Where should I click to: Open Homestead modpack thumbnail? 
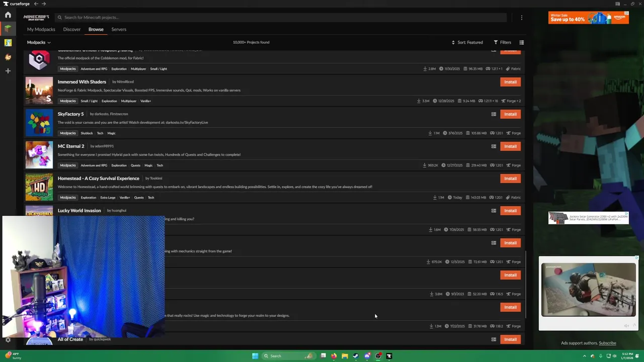[39, 187]
